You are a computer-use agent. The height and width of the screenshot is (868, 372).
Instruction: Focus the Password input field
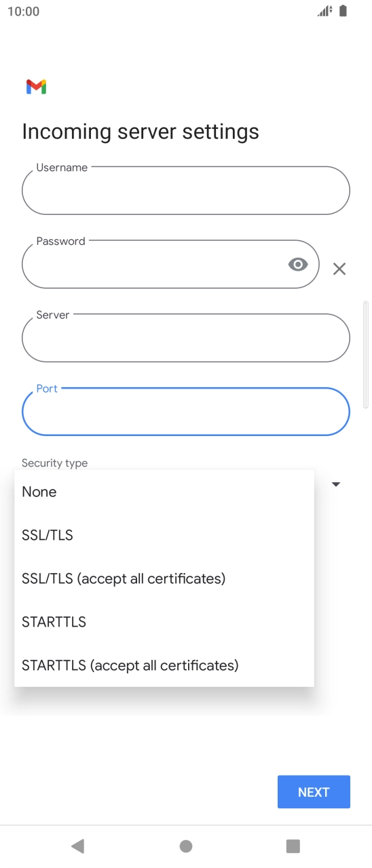point(170,264)
